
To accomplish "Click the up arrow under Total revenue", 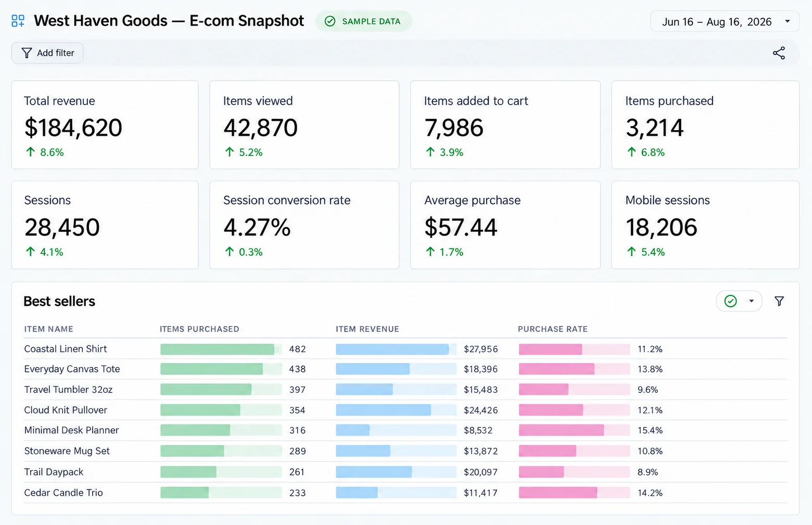I will [31, 152].
